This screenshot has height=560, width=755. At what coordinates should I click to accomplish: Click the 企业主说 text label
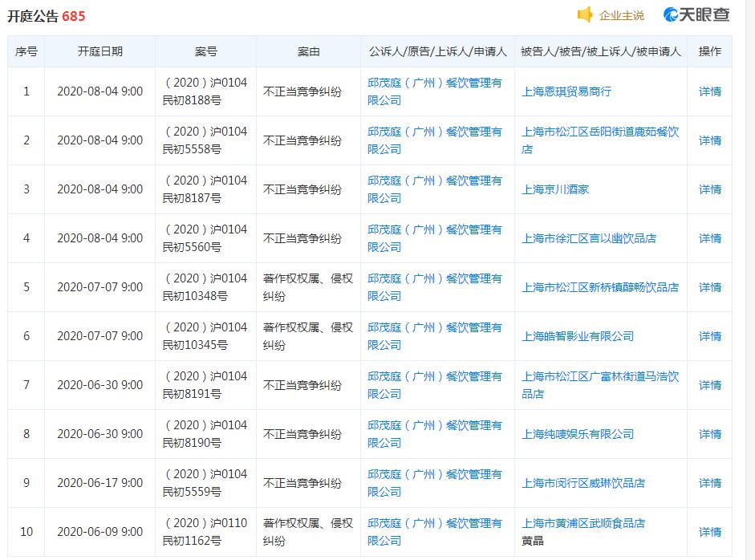622,15
